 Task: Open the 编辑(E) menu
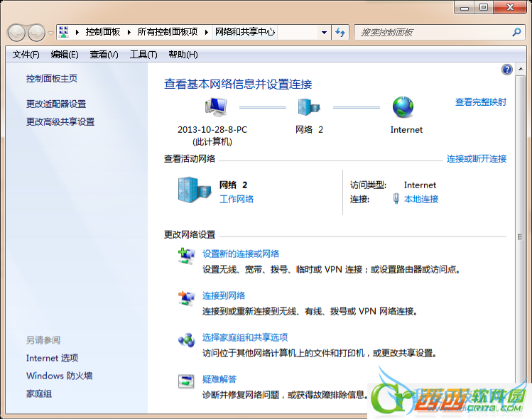pyautogui.click(x=65, y=55)
